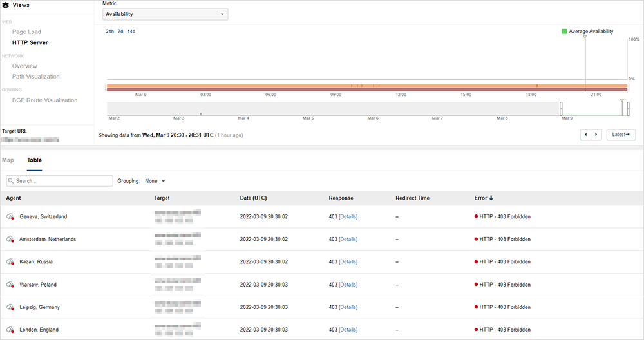Select the 7d time range
The width and height of the screenshot is (644, 340).
click(x=120, y=31)
